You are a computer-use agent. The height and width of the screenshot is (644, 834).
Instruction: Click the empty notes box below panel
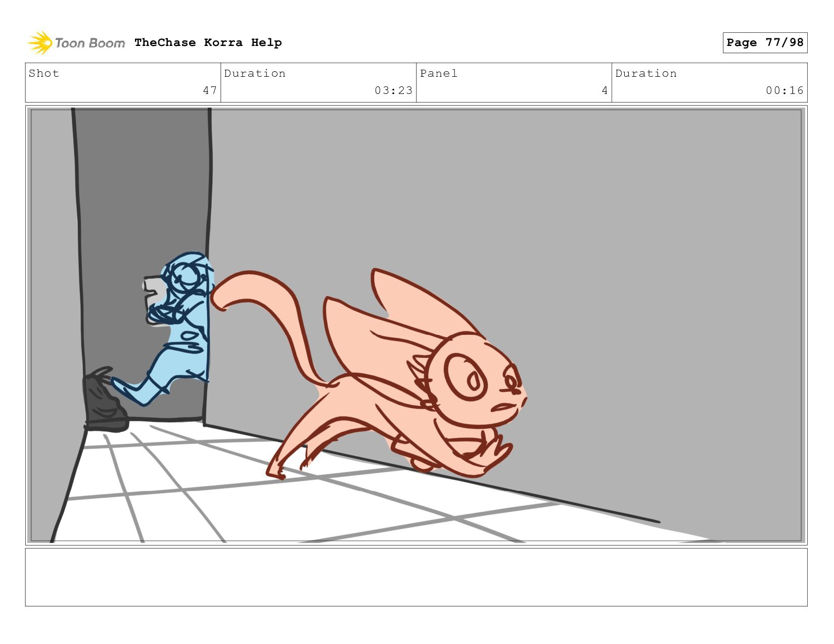click(x=416, y=577)
